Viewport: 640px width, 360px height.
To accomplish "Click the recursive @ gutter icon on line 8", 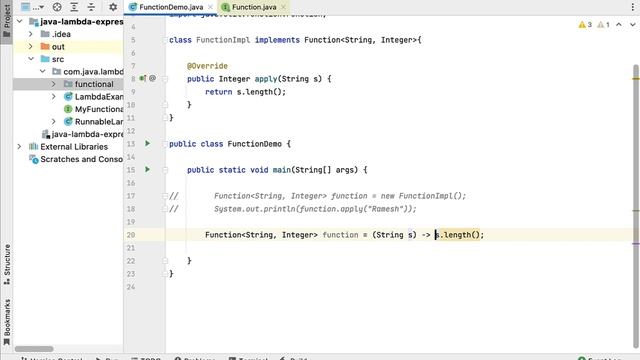I will [152, 78].
